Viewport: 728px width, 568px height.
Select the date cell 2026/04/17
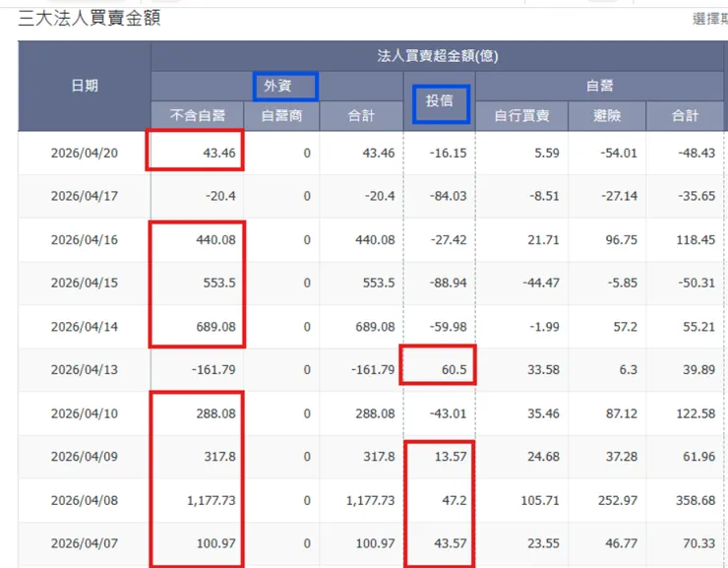pos(85,196)
